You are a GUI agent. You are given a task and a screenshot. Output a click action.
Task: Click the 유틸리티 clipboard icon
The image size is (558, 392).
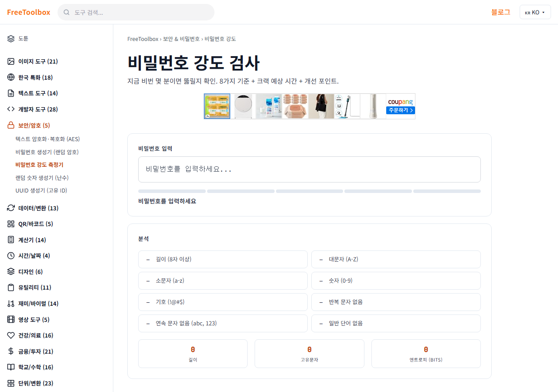click(x=11, y=287)
